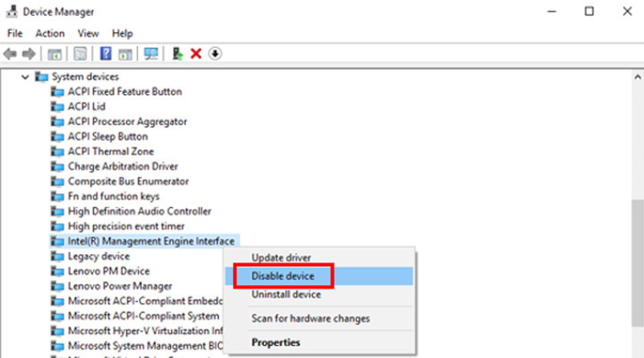This screenshot has width=644, height=358.
Task: Select Uninstall device context menu entry
Action: 286,294
